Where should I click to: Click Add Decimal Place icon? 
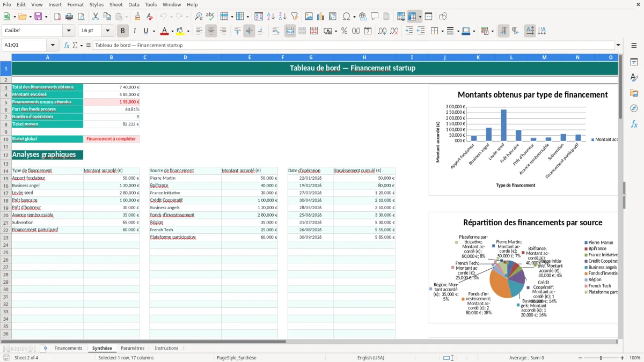[382, 31]
